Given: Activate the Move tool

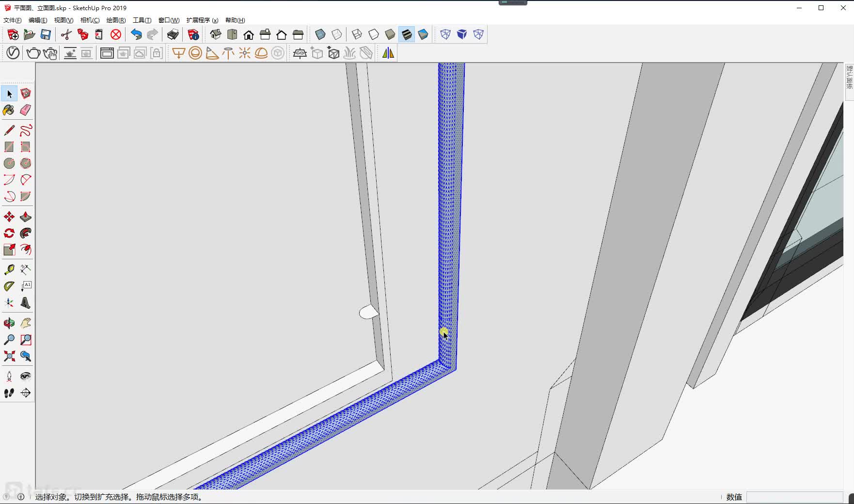Looking at the screenshot, I should click(x=9, y=217).
